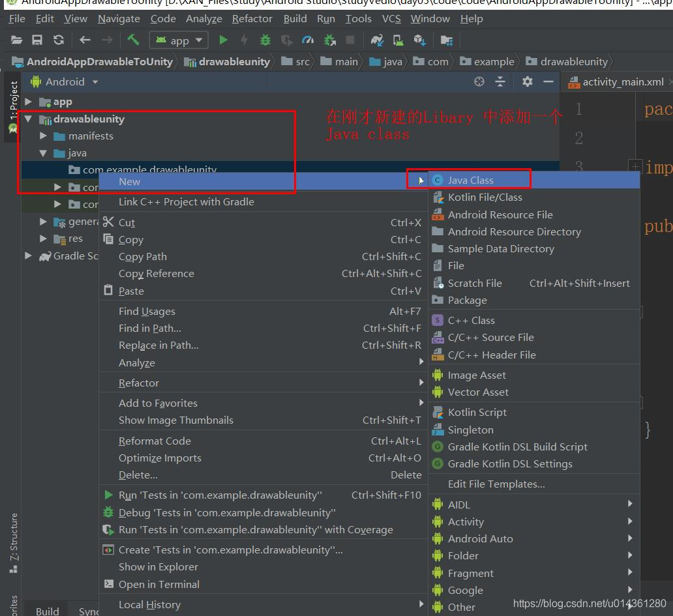Screen dimensions: 673x616
Task: Open the Build menu
Action: (x=295, y=19)
